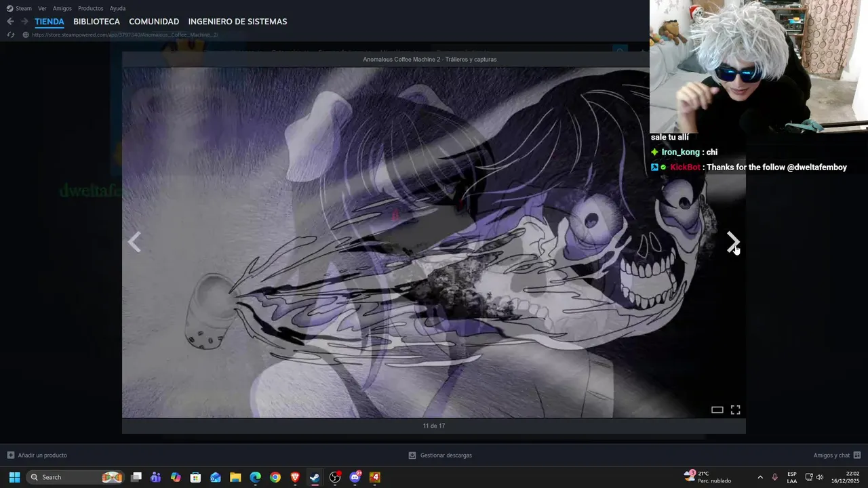Open the orange numbered app in taskbar
Image resolution: width=868 pixels, height=488 pixels.
(374, 477)
